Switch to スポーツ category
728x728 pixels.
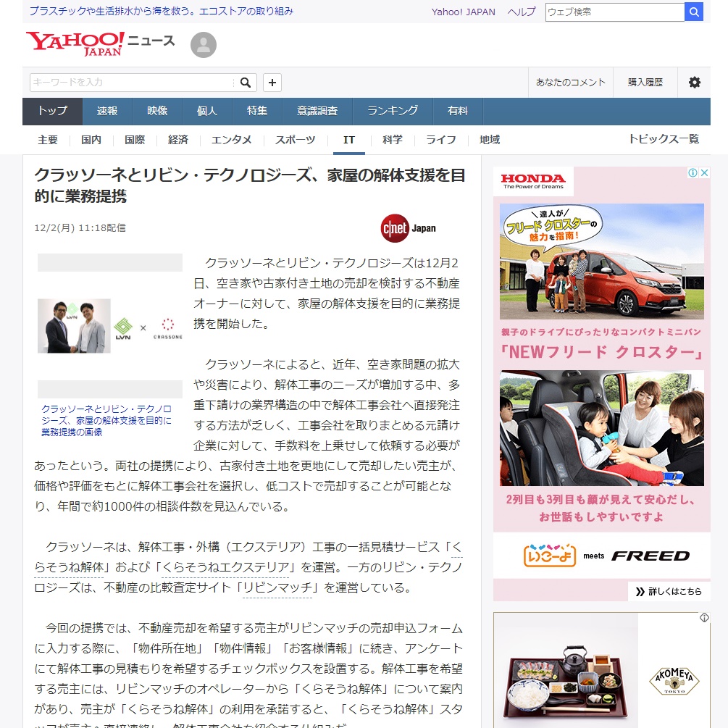(x=296, y=140)
